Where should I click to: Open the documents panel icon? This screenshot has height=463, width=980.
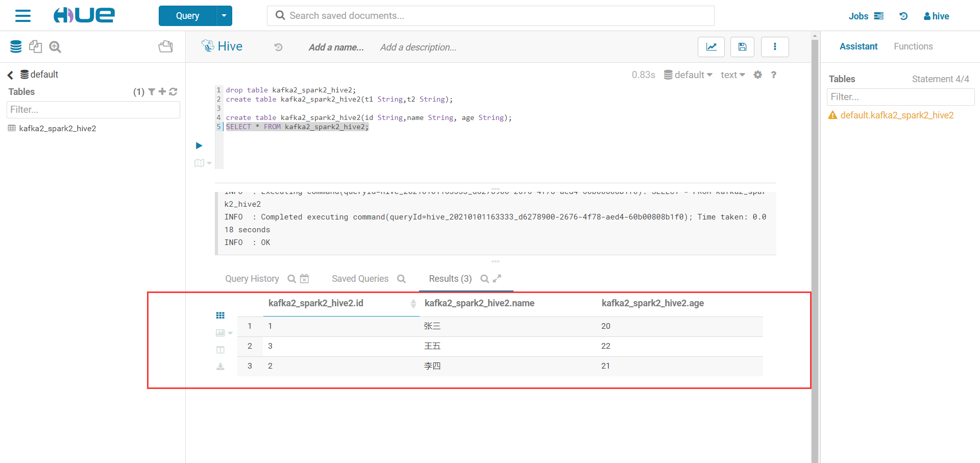click(x=35, y=47)
